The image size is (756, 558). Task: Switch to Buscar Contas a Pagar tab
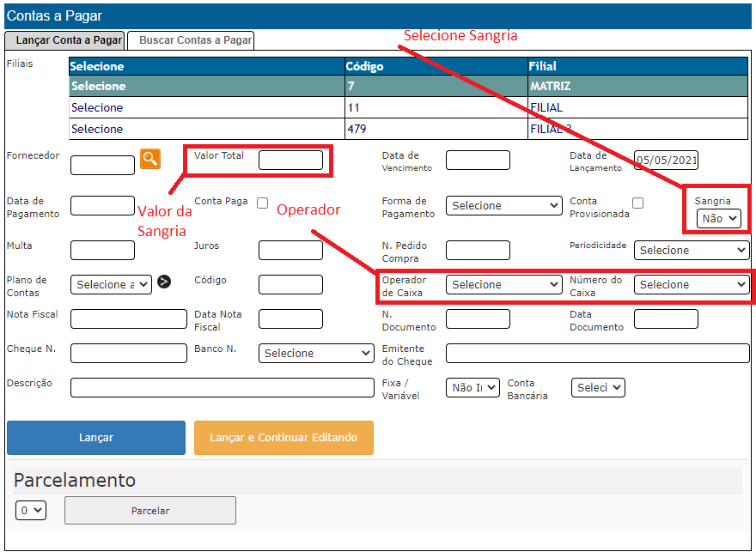tap(191, 40)
